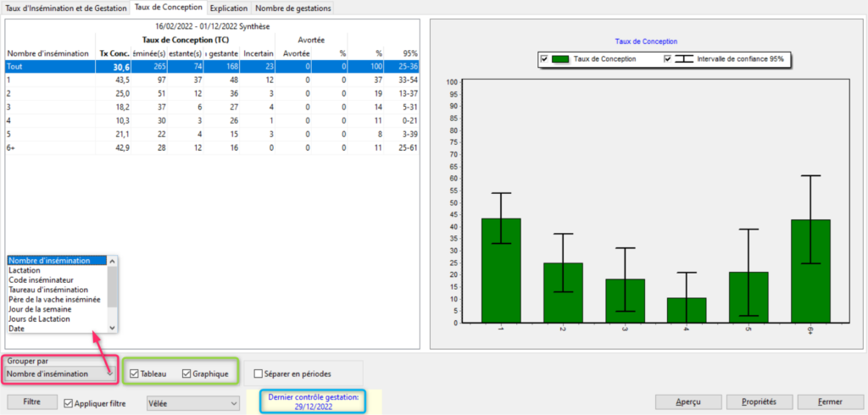
Task: Toggle the Graphique checkbox
Action: pyautogui.click(x=186, y=373)
